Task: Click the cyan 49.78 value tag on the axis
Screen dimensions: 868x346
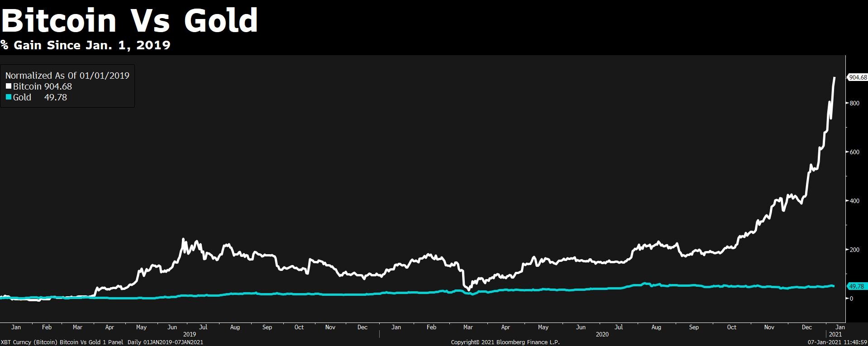Action: pyautogui.click(x=856, y=286)
